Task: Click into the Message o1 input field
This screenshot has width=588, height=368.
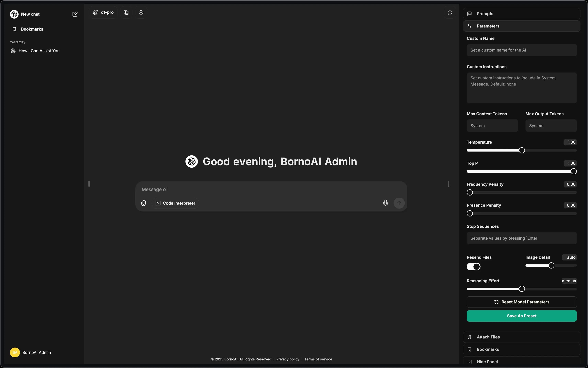Action: pos(271,189)
